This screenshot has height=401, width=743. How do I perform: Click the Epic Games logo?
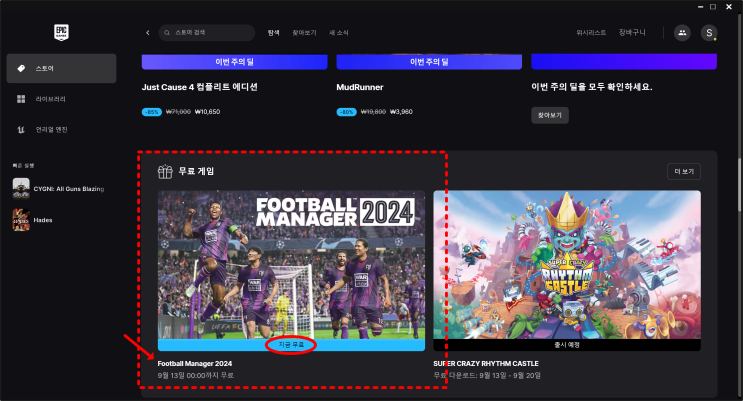[61, 32]
